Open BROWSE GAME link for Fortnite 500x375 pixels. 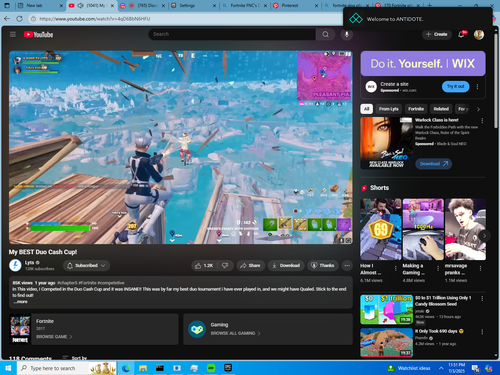(54, 337)
